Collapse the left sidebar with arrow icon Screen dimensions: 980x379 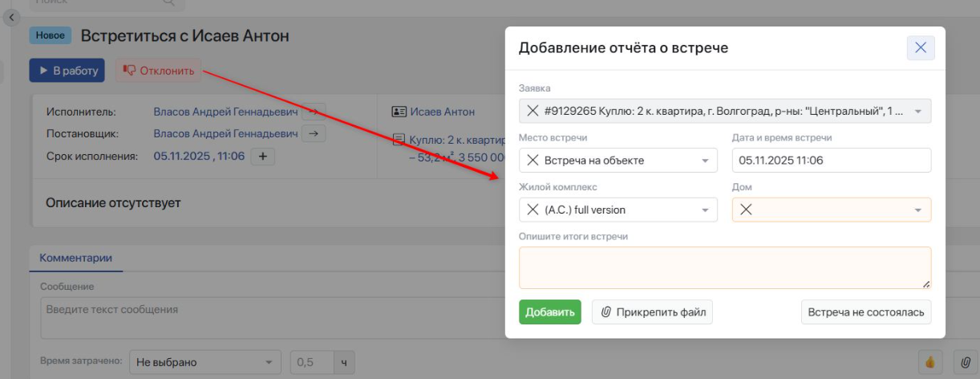12,17
